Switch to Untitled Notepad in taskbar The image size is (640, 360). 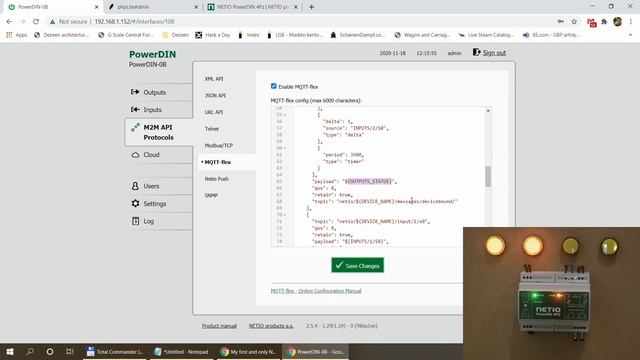click(x=182, y=351)
